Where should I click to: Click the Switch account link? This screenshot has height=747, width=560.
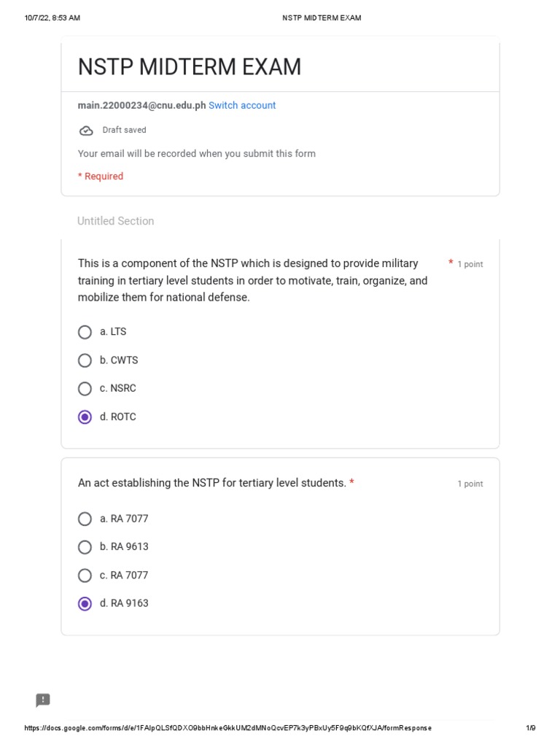(x=242, y=106)
